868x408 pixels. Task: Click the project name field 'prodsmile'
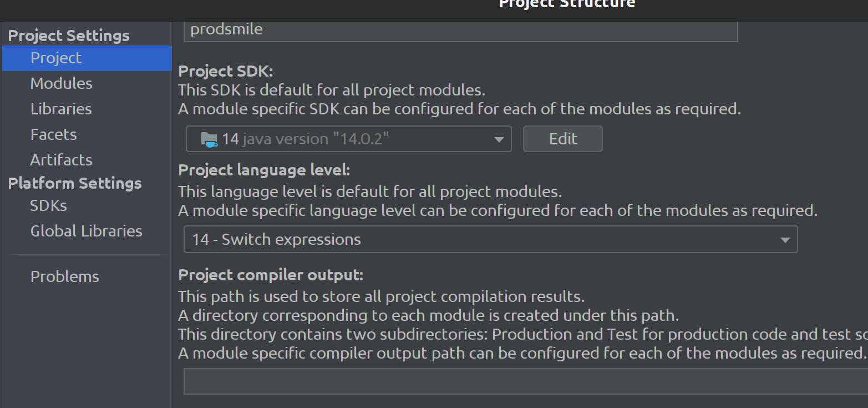click(x=460, y=31)
